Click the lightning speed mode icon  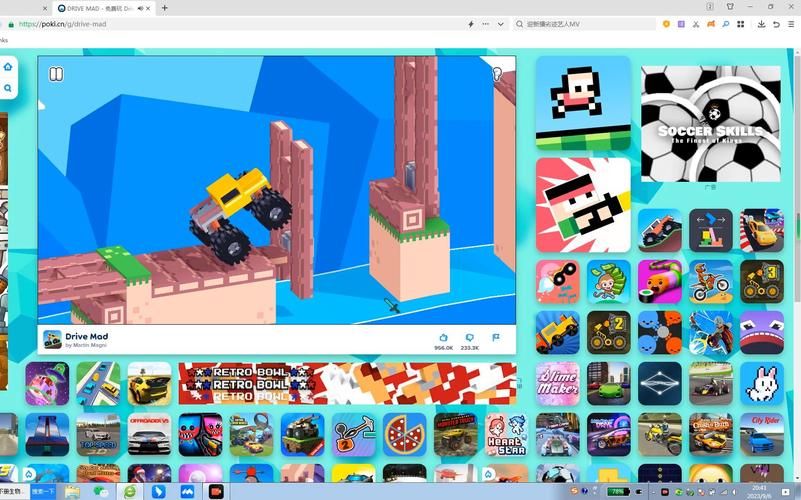coord(470,24)
